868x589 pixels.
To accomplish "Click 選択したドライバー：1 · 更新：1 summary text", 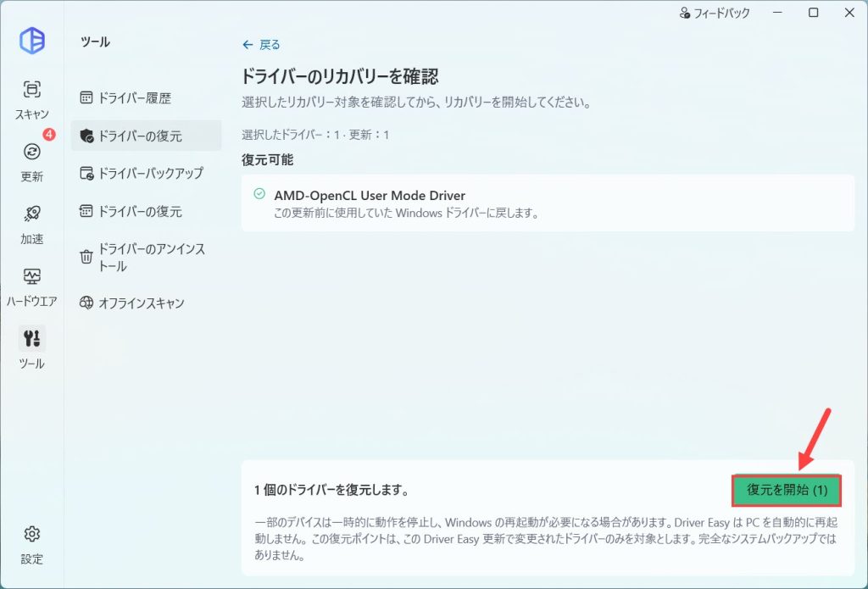I will 315,135.
